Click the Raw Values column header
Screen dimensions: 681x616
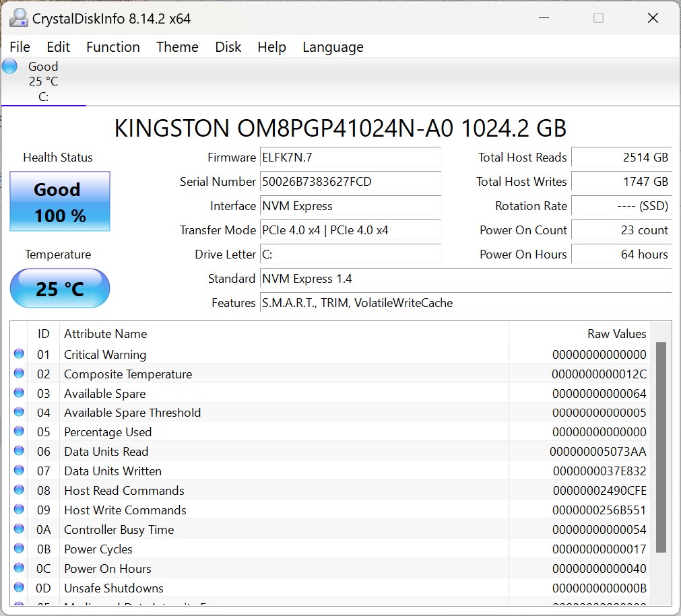click(x=616, y=334)
